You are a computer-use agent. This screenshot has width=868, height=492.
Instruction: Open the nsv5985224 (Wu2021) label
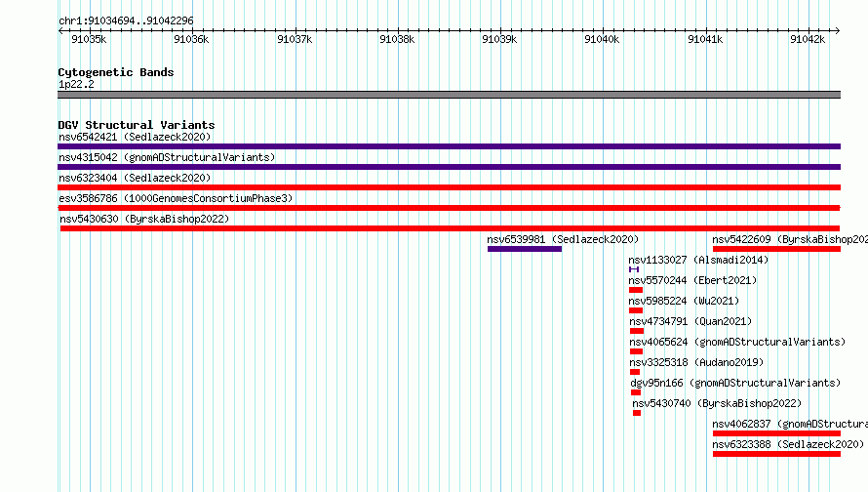pos(684,301)
